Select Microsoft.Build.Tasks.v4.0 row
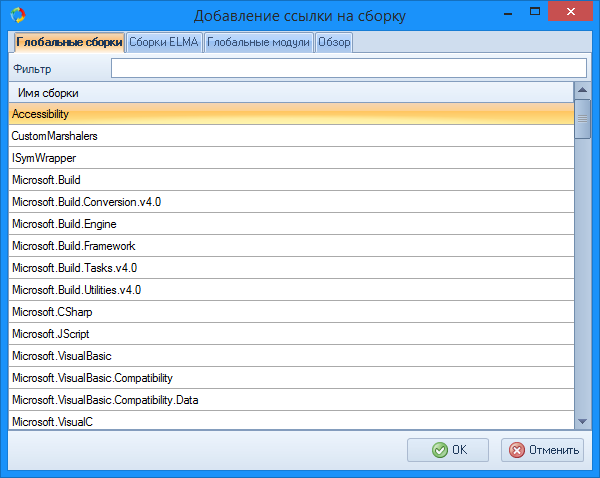This screenshot has height=478, width=600. click(x=291, y=268)
